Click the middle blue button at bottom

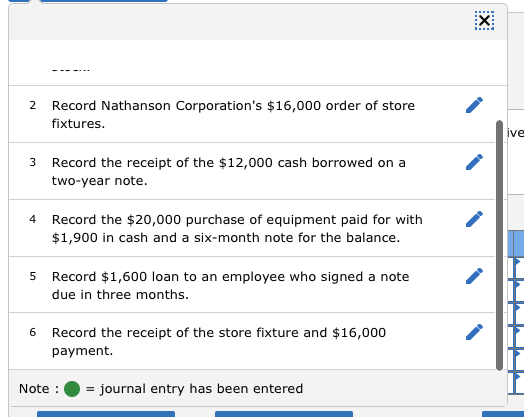[x=284, y=414]
